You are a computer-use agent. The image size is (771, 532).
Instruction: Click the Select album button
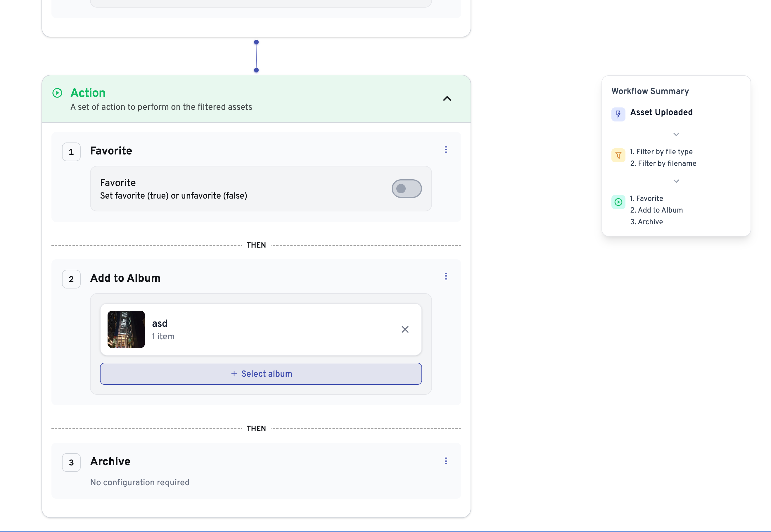(261, 374)
